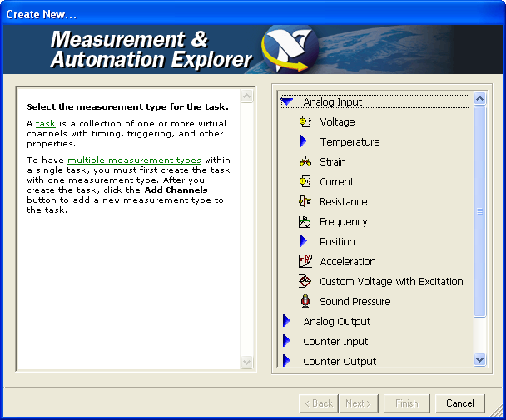Viewport: 506px width, 420px height.
Task: Click the Analog Output label
Action: click(x=337, y=322)
